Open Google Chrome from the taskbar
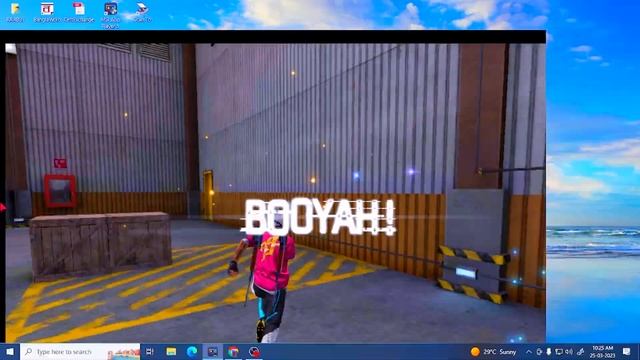 [x=233, y=351]
